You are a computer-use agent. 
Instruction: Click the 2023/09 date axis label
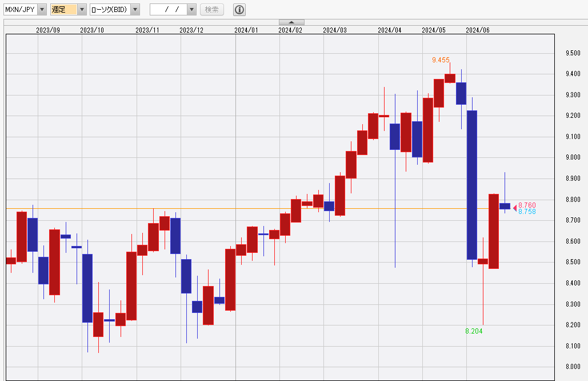click(48, 30)
